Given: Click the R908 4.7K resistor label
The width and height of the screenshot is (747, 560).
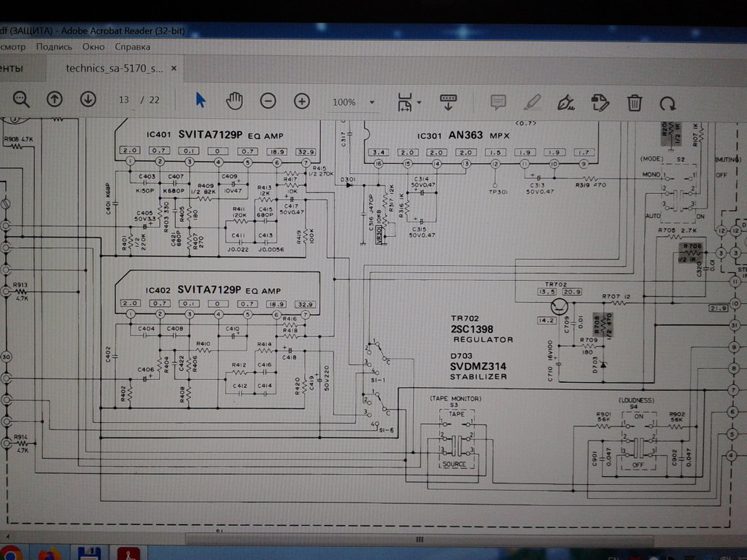Looking at the screenshot, I should click(x=18, y=139).
